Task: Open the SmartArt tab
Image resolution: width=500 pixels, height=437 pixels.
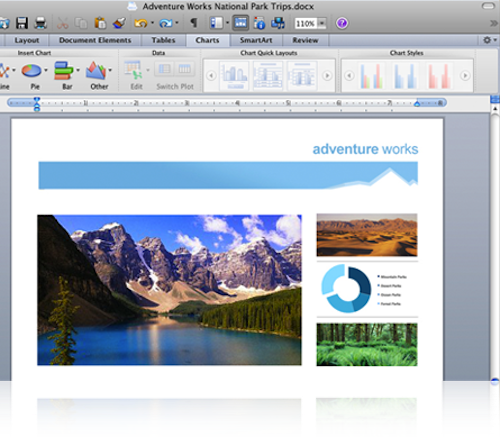Action: pyautogui.click(x=256, y=40)
